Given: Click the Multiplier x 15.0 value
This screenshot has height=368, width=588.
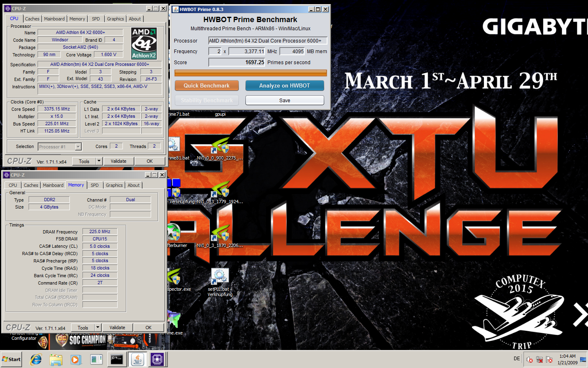Looking at the screenshot, I should (57, 116).
